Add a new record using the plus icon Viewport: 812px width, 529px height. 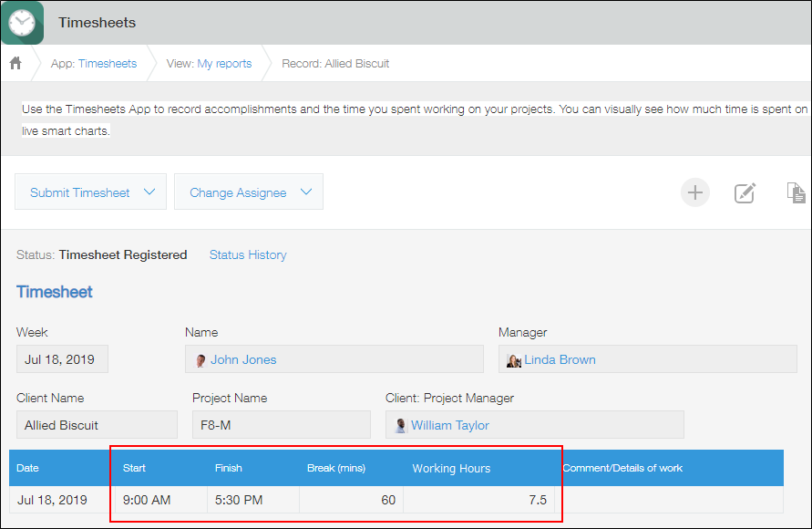694,192
